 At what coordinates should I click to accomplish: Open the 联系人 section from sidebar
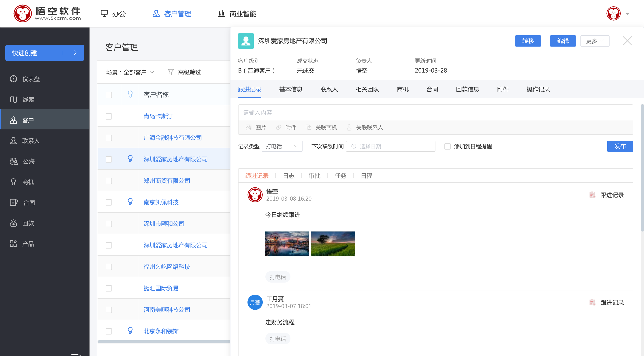(31, 141)
